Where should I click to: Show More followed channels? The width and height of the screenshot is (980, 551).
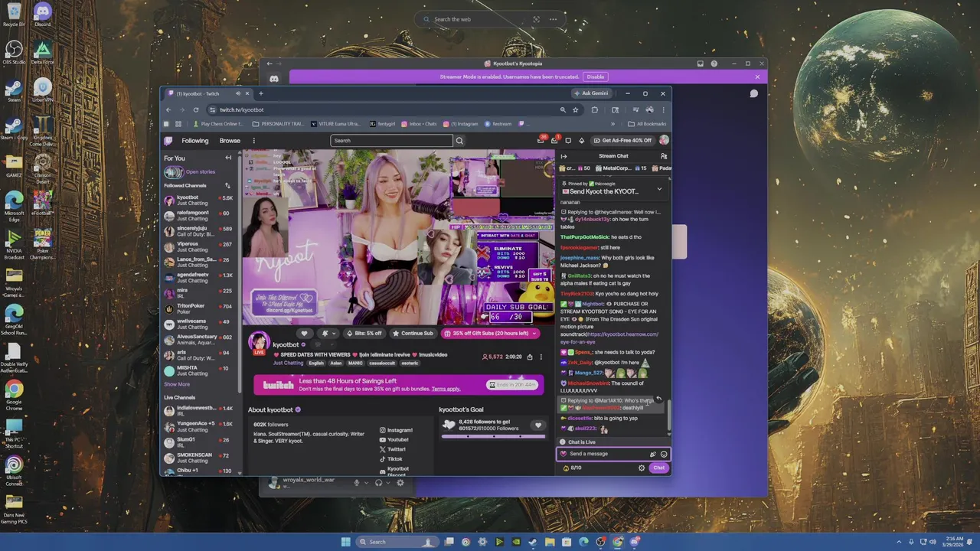(177, 384)
